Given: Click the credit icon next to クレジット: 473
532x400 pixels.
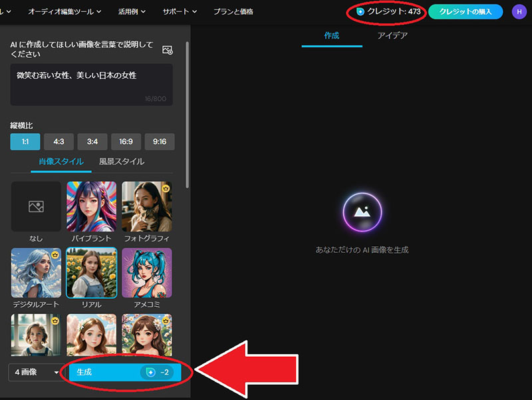Looking at the screenshot, I should [x=360, y=12].
